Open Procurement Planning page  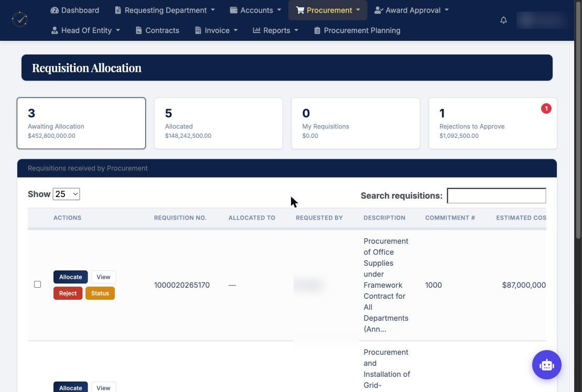tap(357, 30)
